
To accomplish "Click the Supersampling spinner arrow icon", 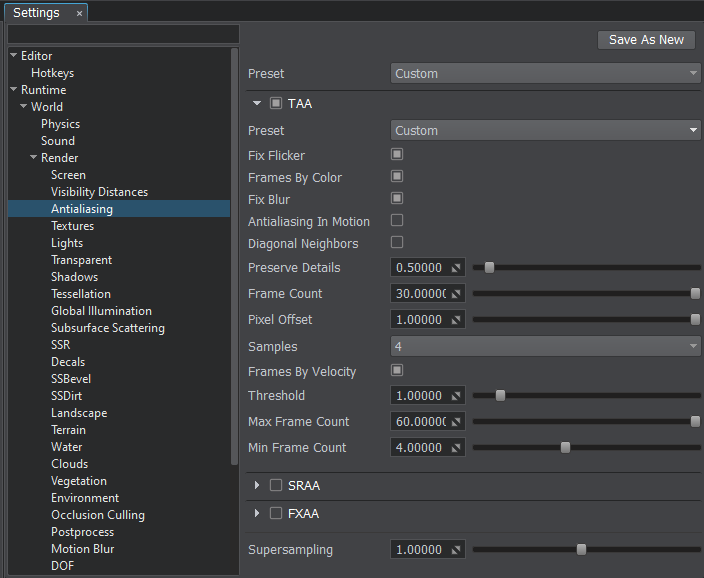I will pyautogui.click(x=456, y=550).
